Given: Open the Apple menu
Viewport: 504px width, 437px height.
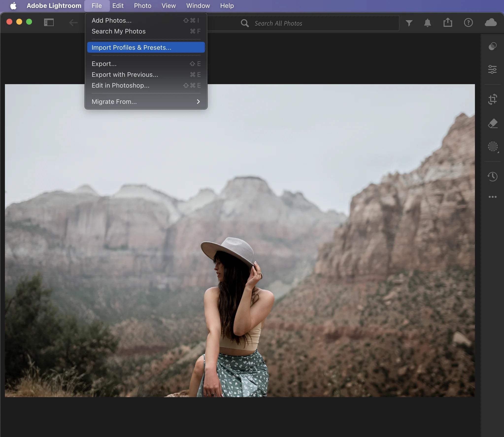Looking at the screenshot, I should tap(13, 6).
